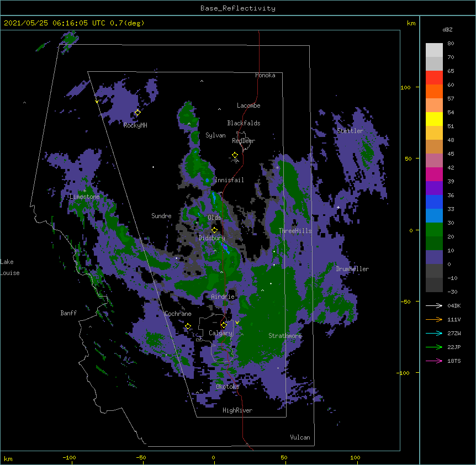This screenshot has width=476, height=465.
Task: Click the km unit label at bottom left
Action: pos(8,459)
